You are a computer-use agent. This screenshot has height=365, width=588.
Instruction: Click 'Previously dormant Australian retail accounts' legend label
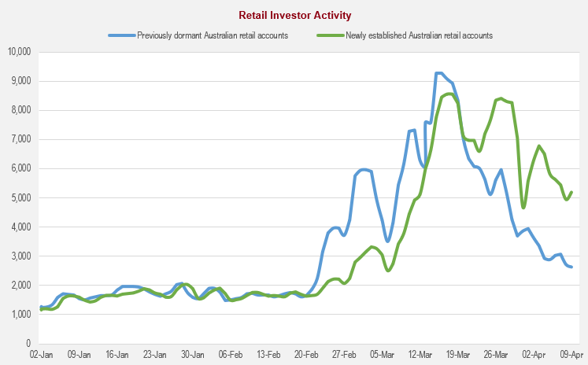coord(212,35)
